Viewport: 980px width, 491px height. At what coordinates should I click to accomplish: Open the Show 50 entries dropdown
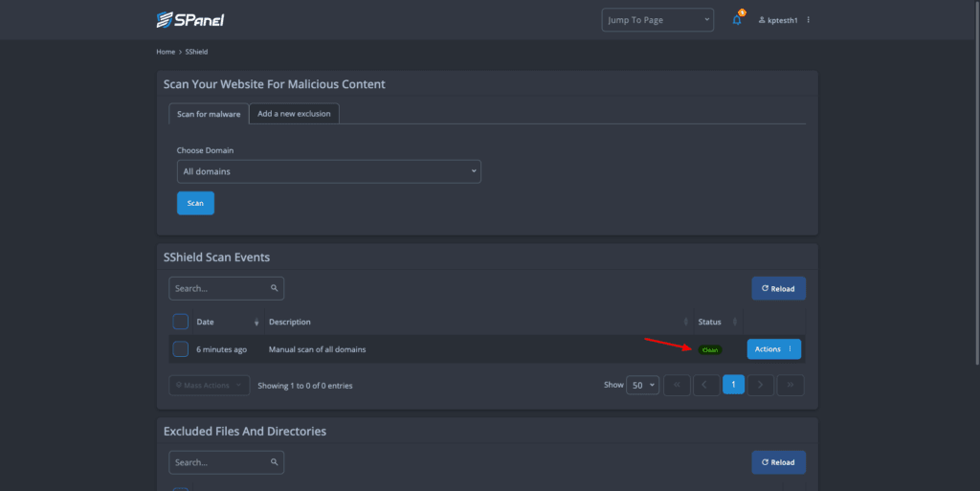pyautogui.click(x=642, y=385)
